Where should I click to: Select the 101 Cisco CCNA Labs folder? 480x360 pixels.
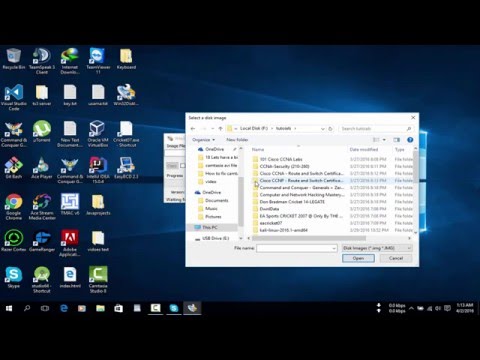pos(281,159)
